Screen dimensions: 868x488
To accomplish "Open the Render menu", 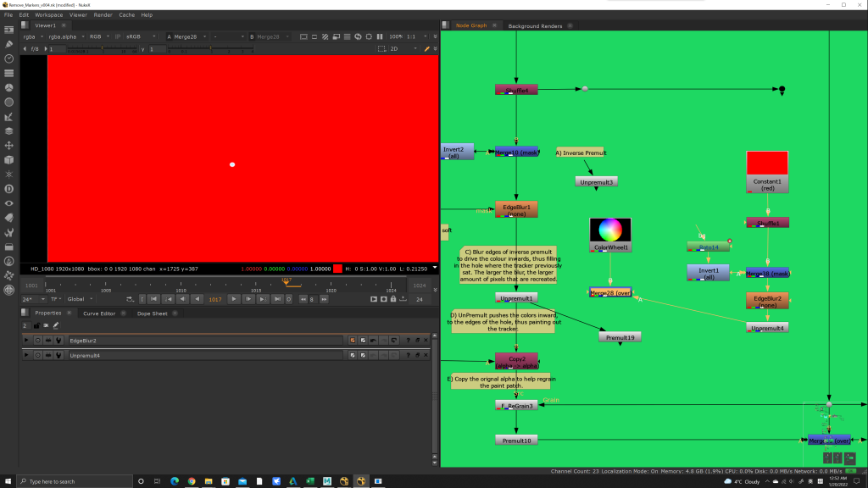I will [103, 14].
